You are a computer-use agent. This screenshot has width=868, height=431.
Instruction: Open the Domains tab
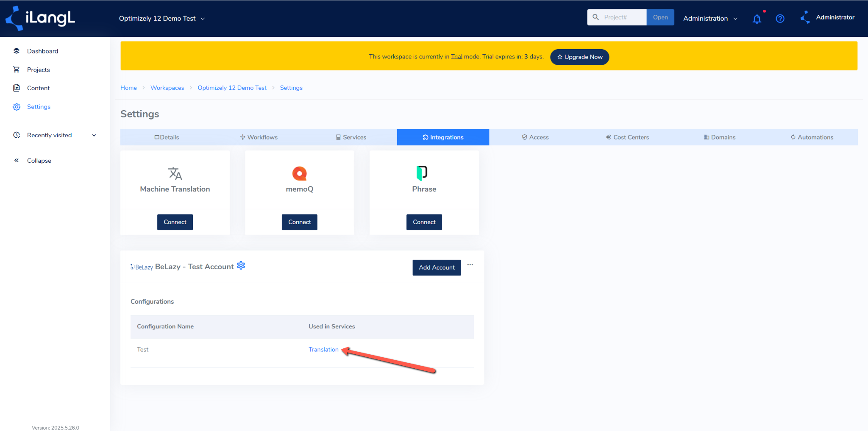pyautogui.click(x=720, y=137)
